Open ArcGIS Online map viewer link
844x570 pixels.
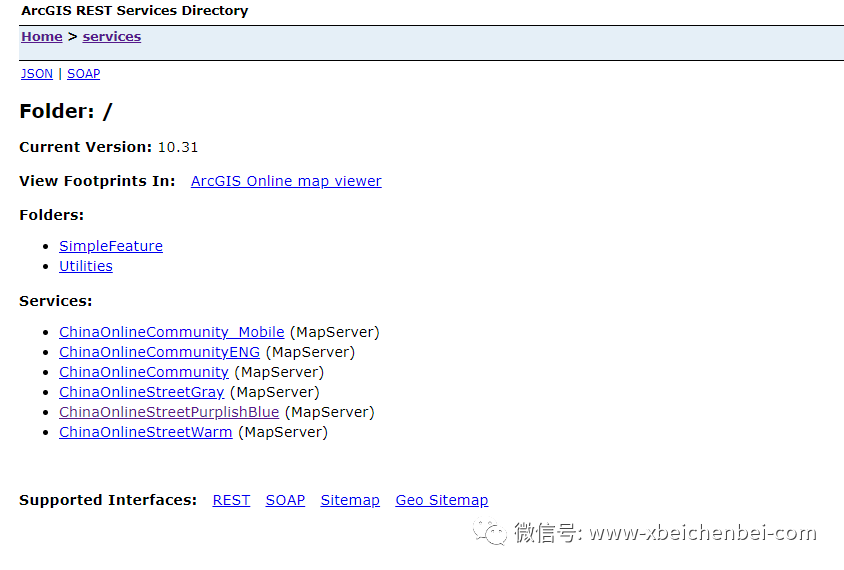tap(286, 181)
